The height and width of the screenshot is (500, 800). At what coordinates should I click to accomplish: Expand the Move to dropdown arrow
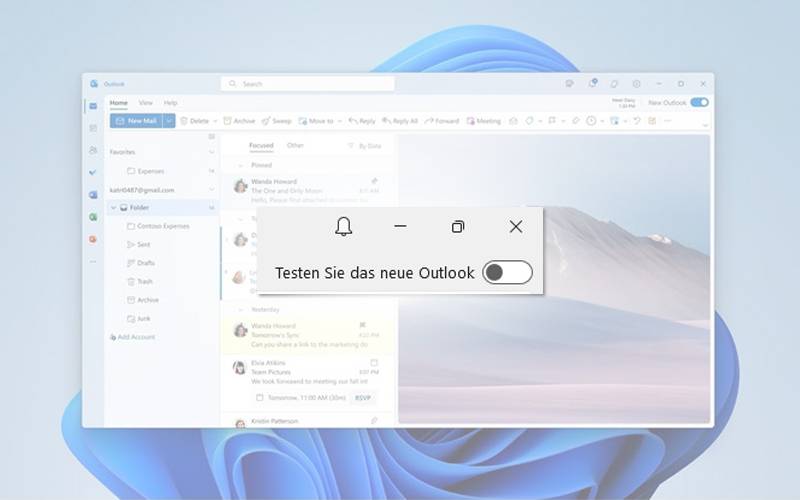click(x=339, y=121)
